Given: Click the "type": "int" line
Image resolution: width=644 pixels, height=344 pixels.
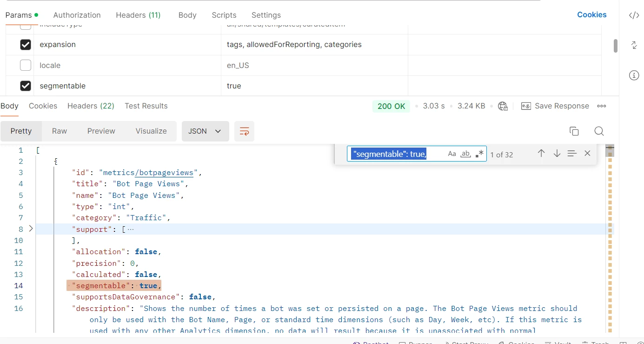Looking at the screenshot, I should point(103,207).
